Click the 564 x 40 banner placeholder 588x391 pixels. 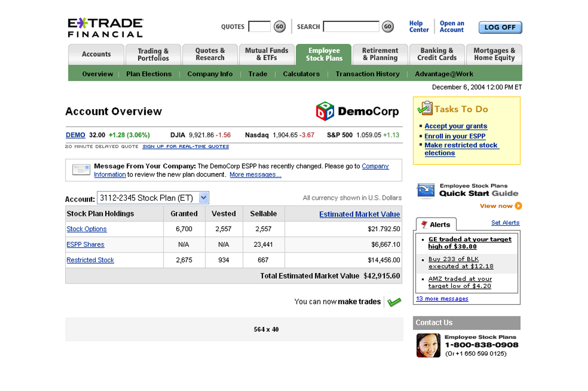tap(234, 329)
